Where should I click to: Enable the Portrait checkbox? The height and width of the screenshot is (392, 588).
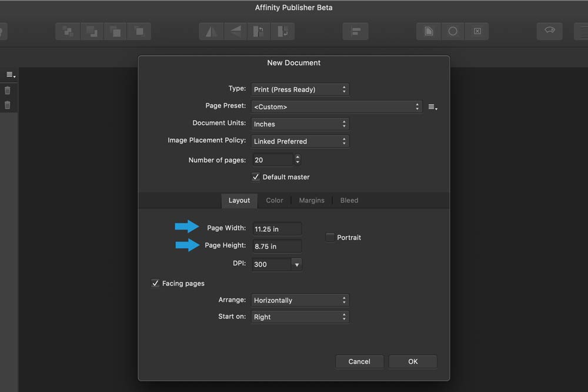coord(330,237)
